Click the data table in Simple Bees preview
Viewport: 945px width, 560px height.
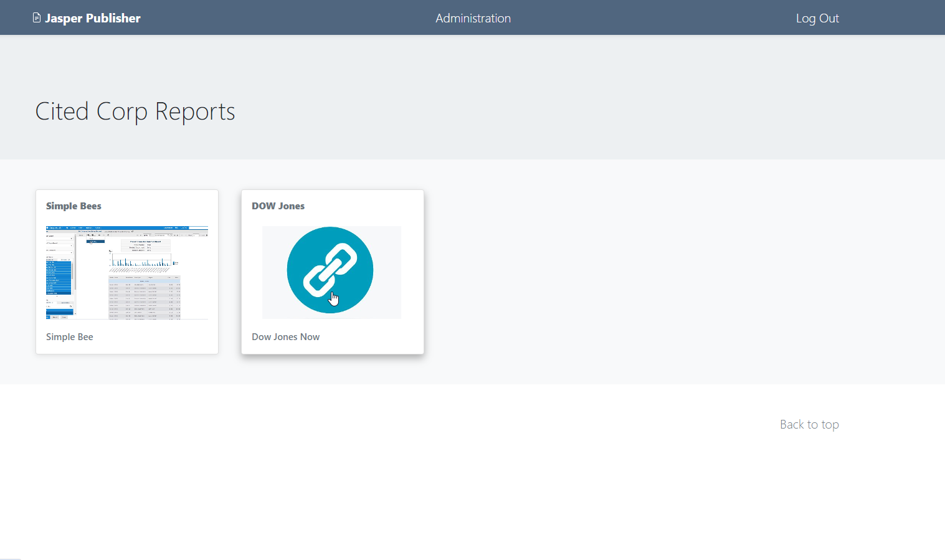pyautogui.click(x=145, y=297)
